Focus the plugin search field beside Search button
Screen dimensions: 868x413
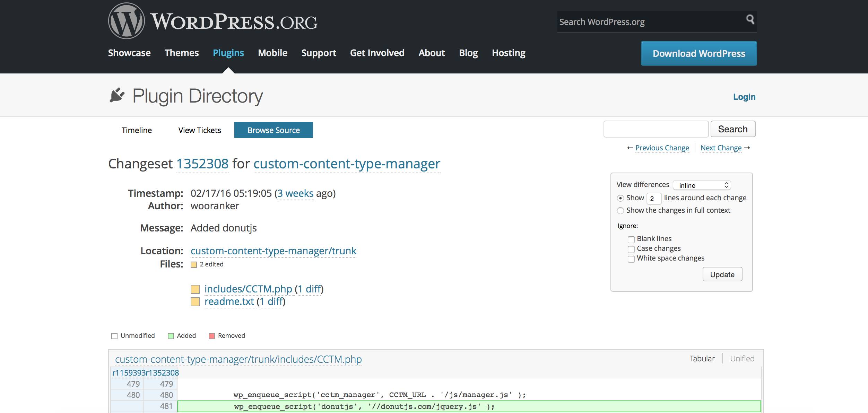(x=656, y=129)
